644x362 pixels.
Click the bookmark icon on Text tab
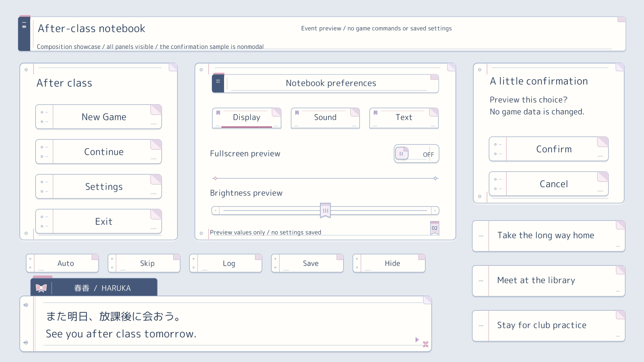[x=375, y=113]
